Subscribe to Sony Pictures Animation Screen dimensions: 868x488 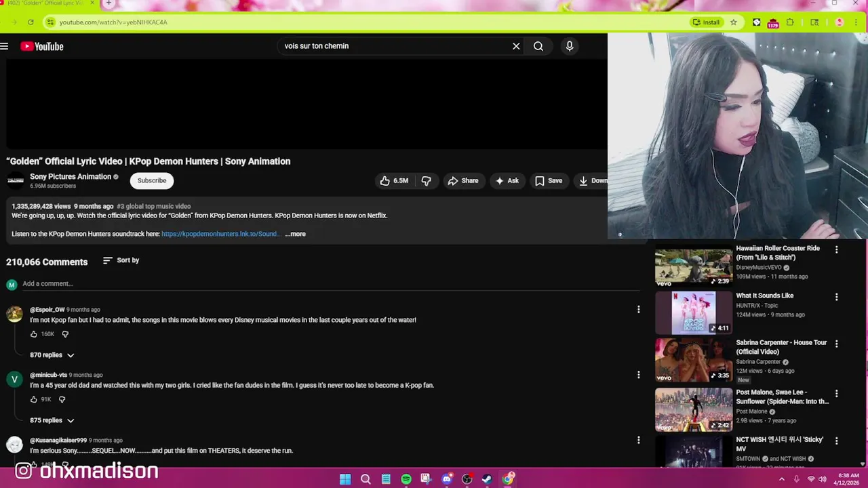152,180
